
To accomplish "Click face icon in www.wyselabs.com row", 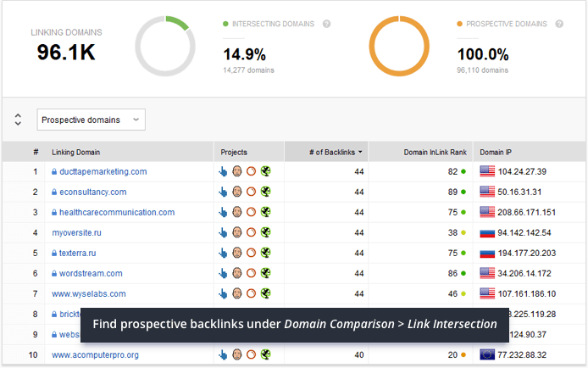I will click(237, 293).
